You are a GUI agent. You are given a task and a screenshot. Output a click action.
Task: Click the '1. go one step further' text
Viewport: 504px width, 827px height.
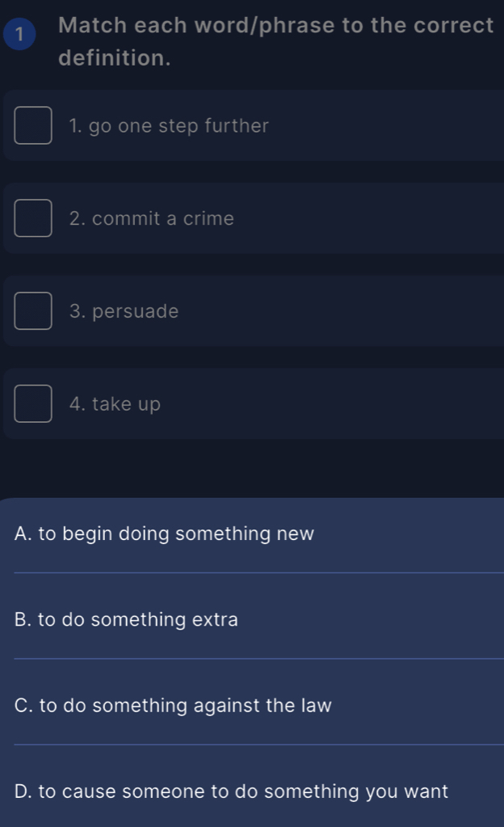click(x=169, y=126)
